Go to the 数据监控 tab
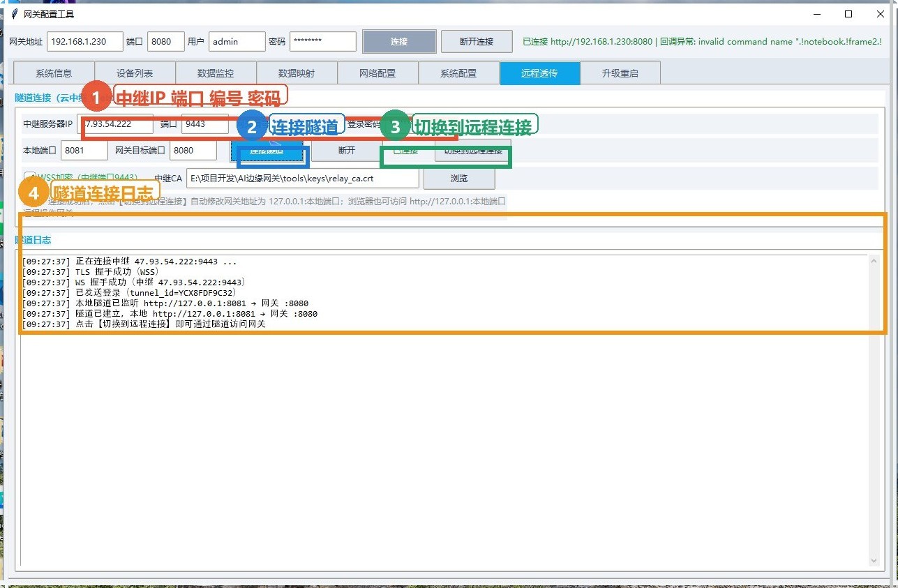 tap(216, 73)
